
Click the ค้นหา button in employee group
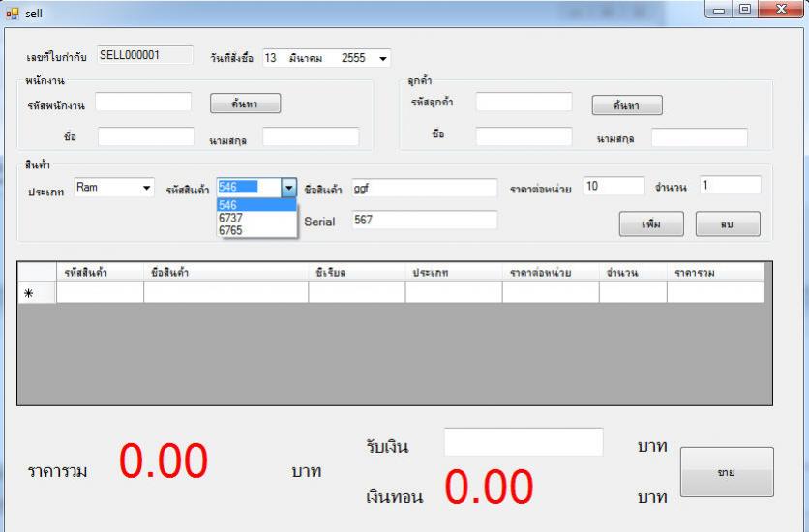point(245,103)
